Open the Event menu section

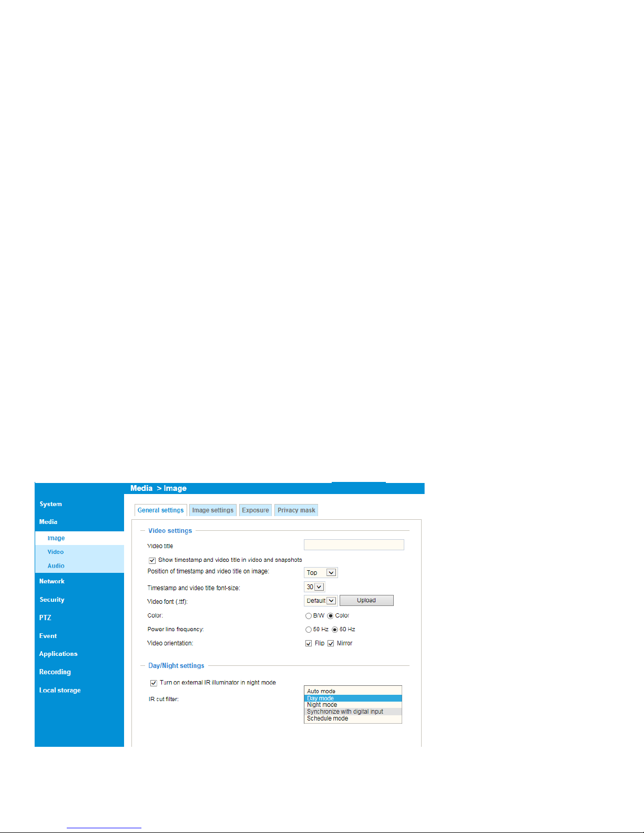[48, 636]
